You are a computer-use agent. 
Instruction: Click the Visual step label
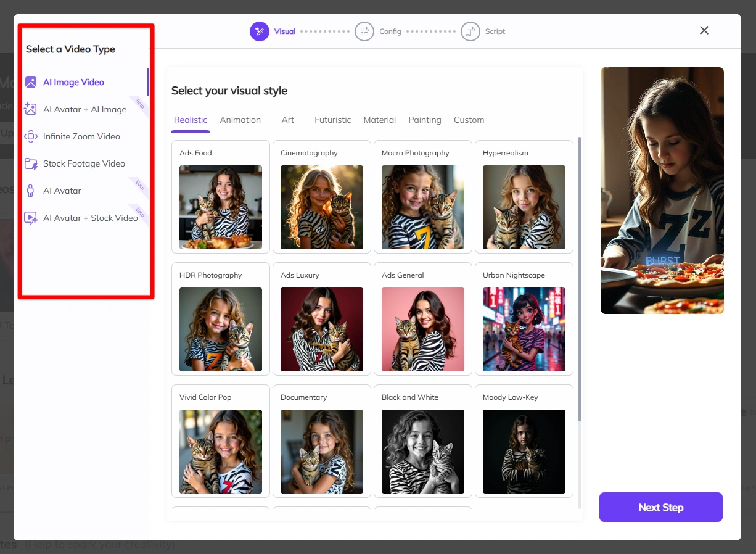(285, 31)
